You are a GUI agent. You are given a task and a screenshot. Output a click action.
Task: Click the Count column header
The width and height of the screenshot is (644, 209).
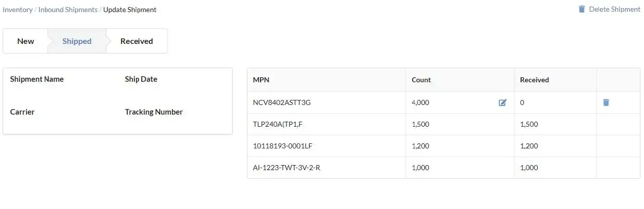[421, 80]
